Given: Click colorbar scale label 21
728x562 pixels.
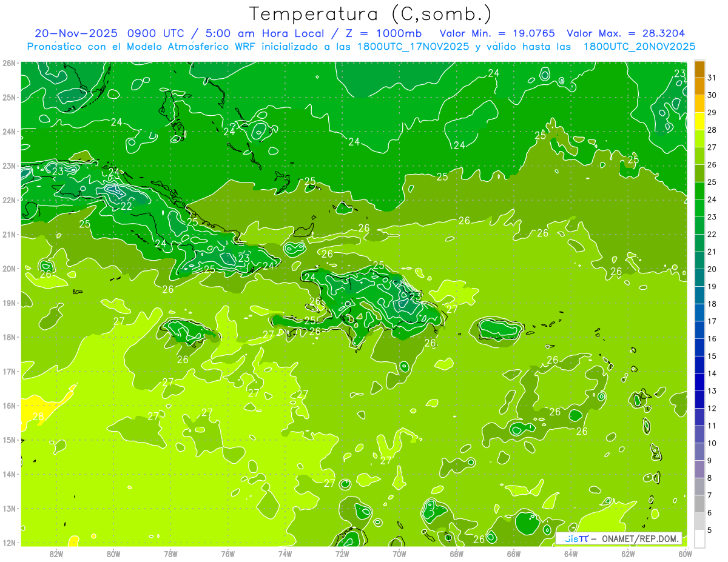Looking at the screenshot, I should 712,252.
